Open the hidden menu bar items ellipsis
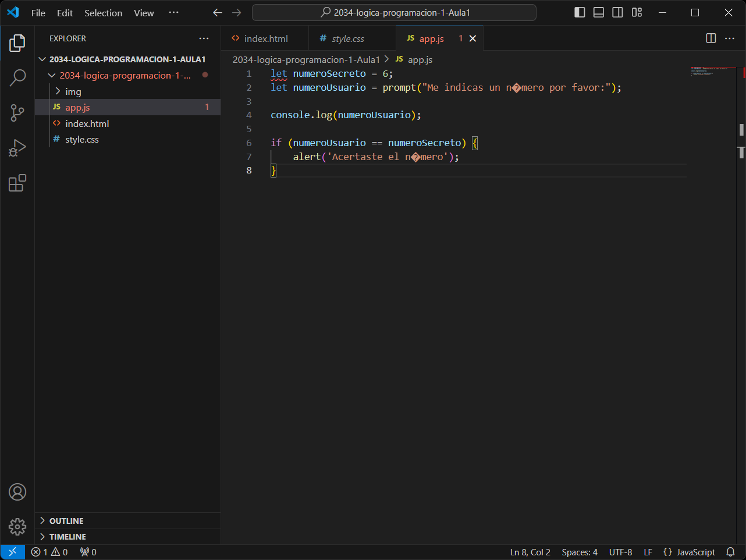This screenshot has width=746, height=560. pyautogui.click(x=173, y=12)
